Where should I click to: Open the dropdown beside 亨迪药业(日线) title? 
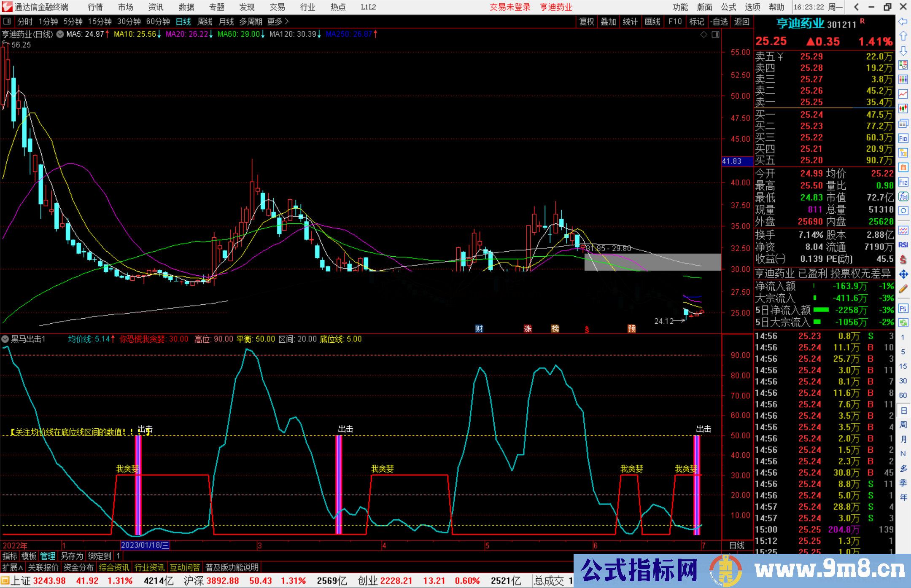click(x=60, y=34)
